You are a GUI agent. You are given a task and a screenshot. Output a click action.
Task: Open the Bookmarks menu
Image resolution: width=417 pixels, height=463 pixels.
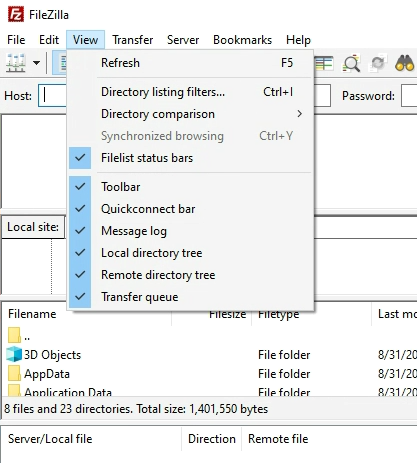point(243,40)
